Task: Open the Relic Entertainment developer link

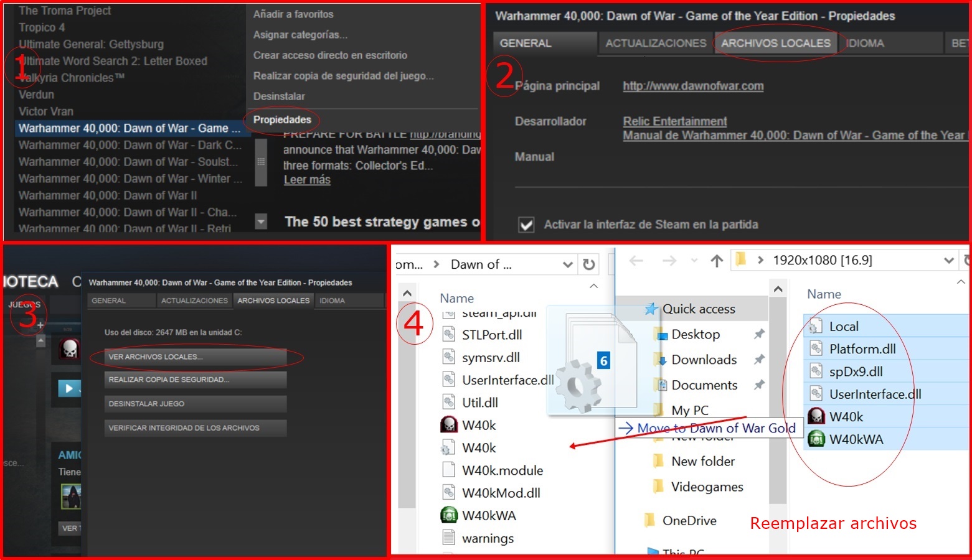Action: point(675,121)
